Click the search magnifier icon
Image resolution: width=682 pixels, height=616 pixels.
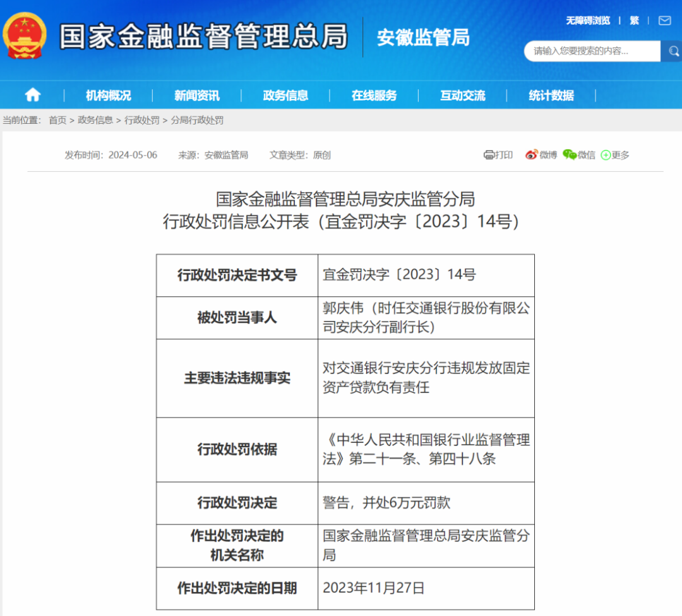tap(670, 51)
